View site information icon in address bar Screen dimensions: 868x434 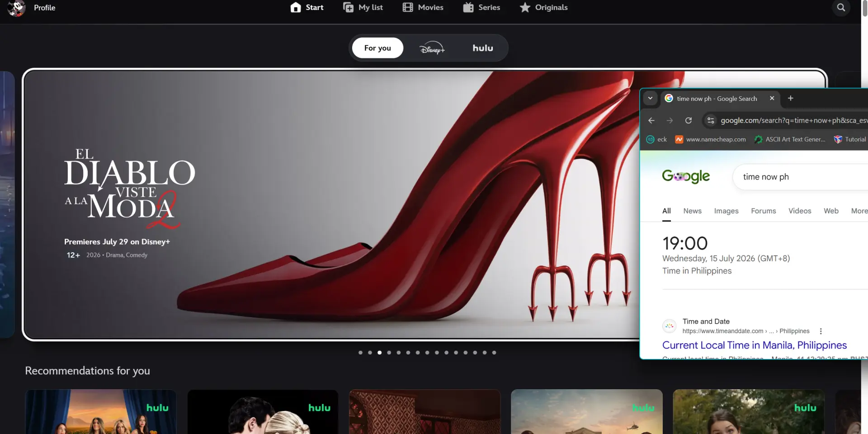[x=711, y=120]
